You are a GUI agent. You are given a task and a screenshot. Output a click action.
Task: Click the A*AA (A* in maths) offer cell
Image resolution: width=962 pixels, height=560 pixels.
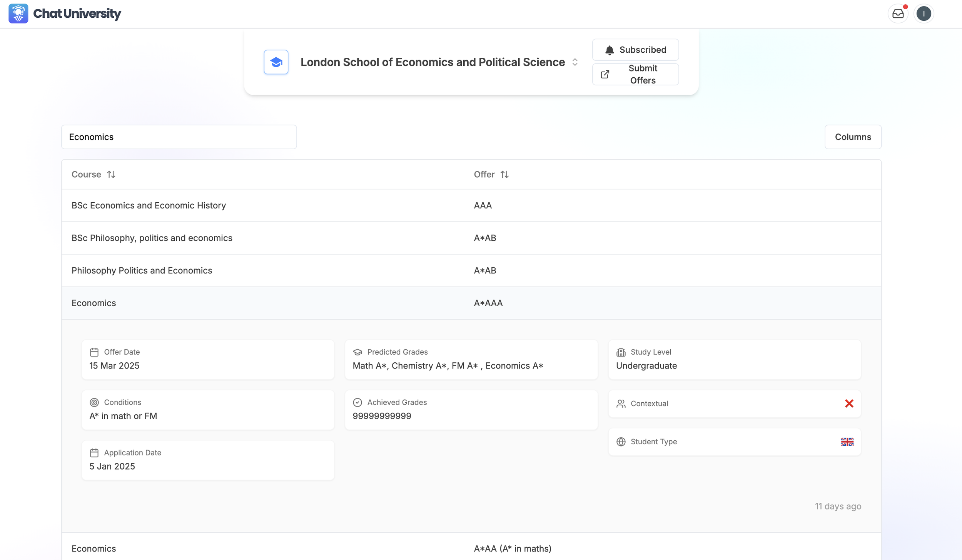click(x=513, y=548)
